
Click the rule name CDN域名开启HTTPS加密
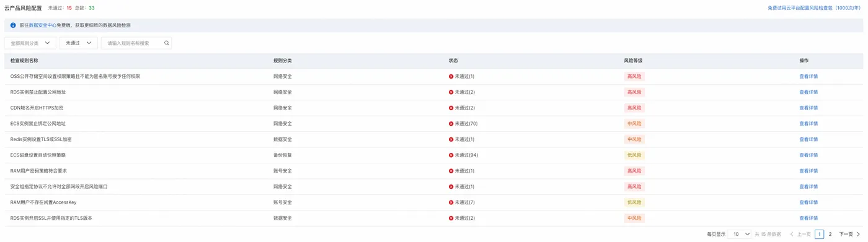tap(37, 108)
